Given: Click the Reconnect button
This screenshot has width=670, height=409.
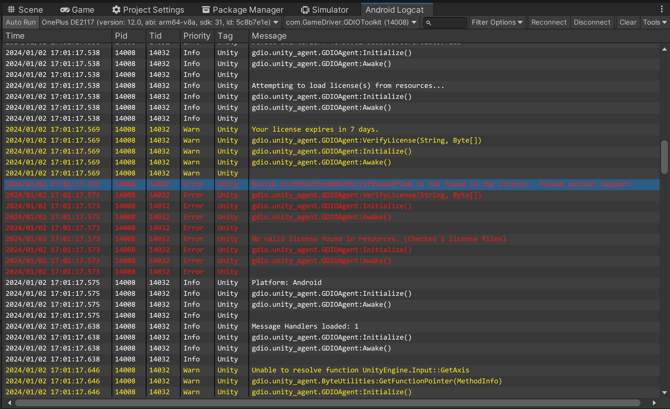Looking at the screenshot, I should [548, 22].
